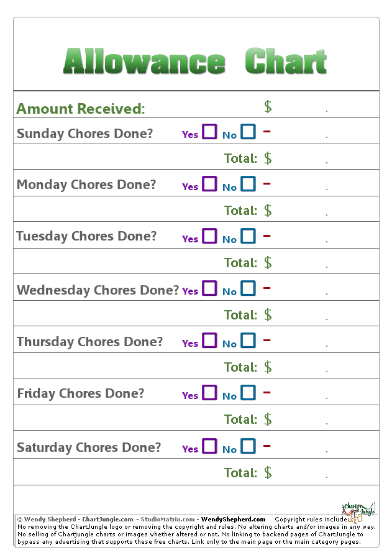
Task: Mark Tuesday chores as No
Action: click(248, 236)
